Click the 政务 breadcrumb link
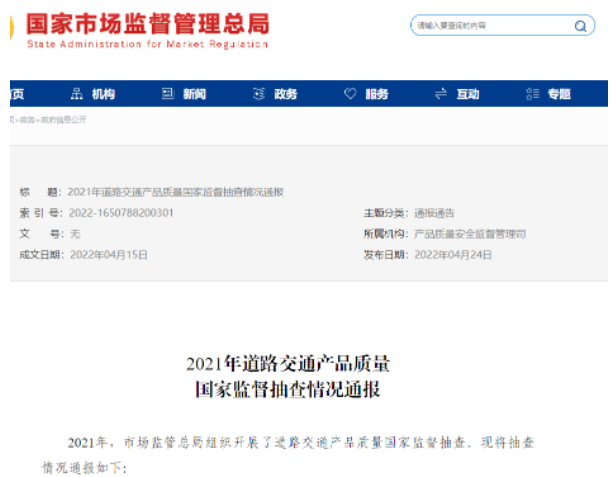The width and height of the screenshot is (614, 477). coord(27,119)
